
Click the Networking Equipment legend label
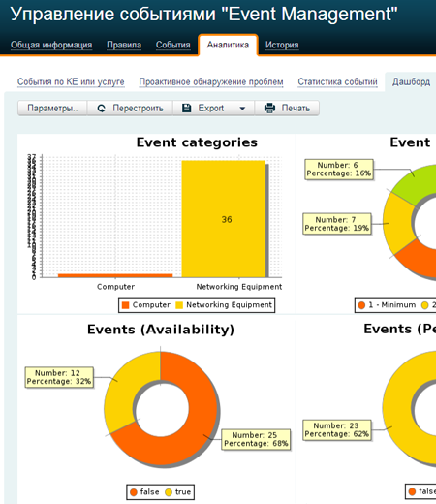click(x=229, y=305)
